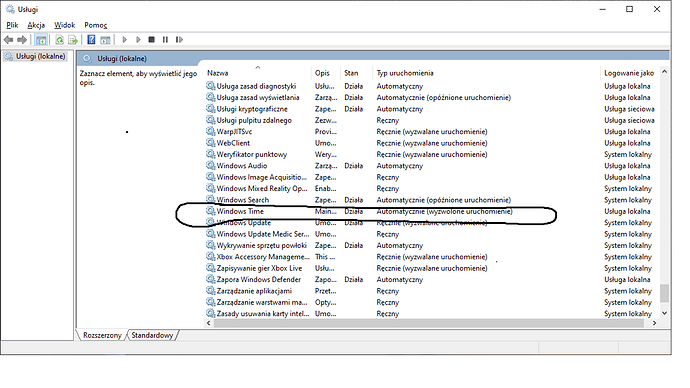Click the gear icon of WarpJITSvc service
Viewport: 690px width, 388px height.
[x=210, y=131]
